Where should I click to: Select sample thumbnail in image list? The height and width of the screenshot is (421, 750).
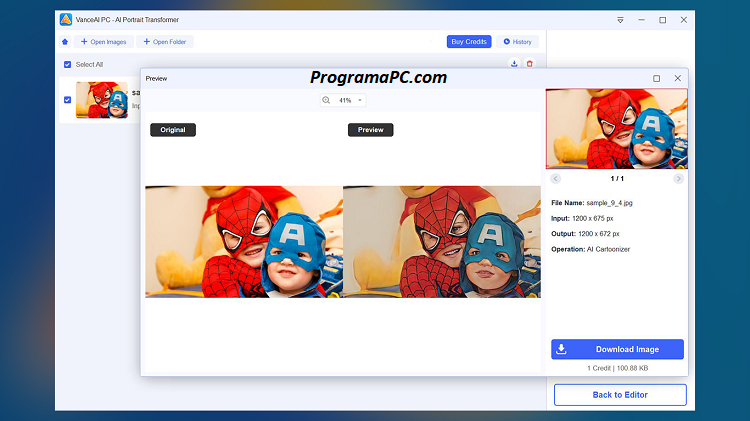pyautogui.click(x=102, y=100)
